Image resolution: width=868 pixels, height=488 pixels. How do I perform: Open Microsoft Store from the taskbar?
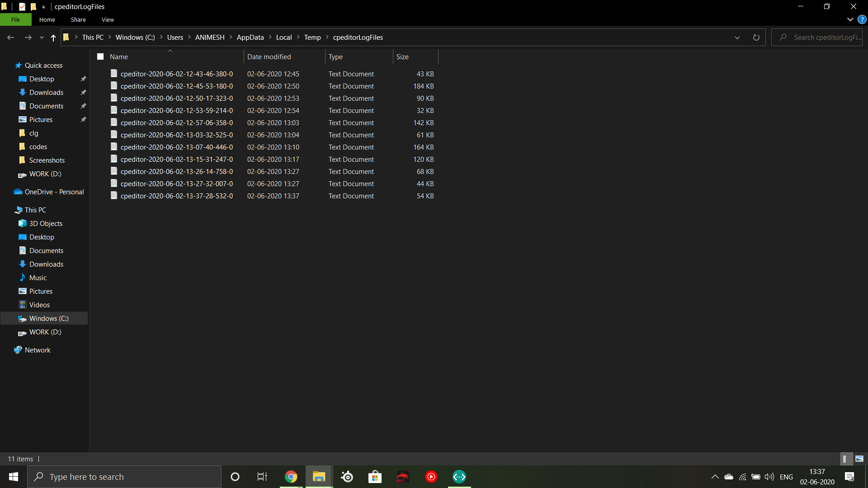[375, 476]
